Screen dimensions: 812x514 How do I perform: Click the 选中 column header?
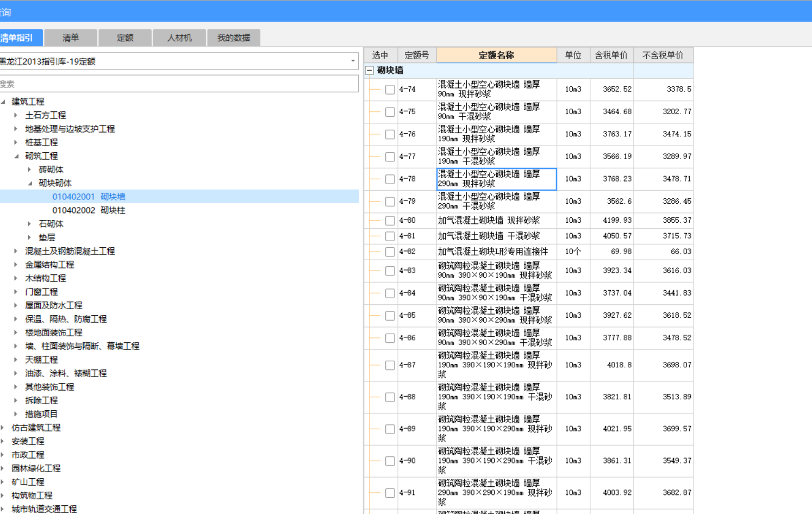tap(380, 55)
